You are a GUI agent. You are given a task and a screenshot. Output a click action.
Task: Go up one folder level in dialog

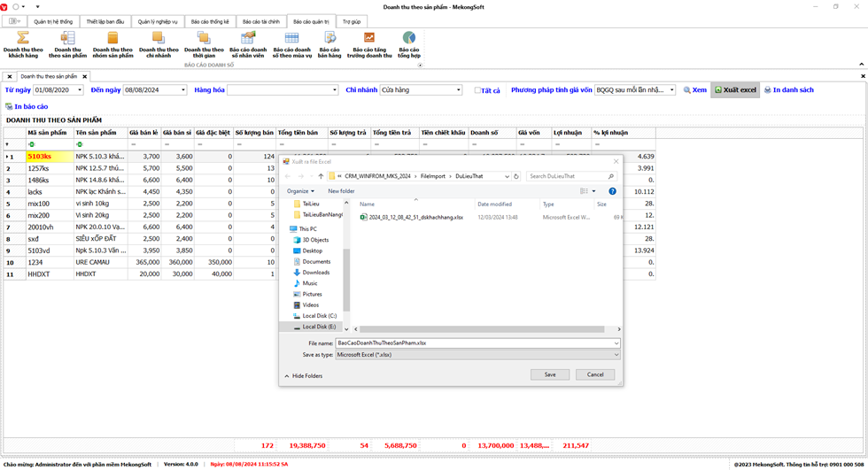321,176
